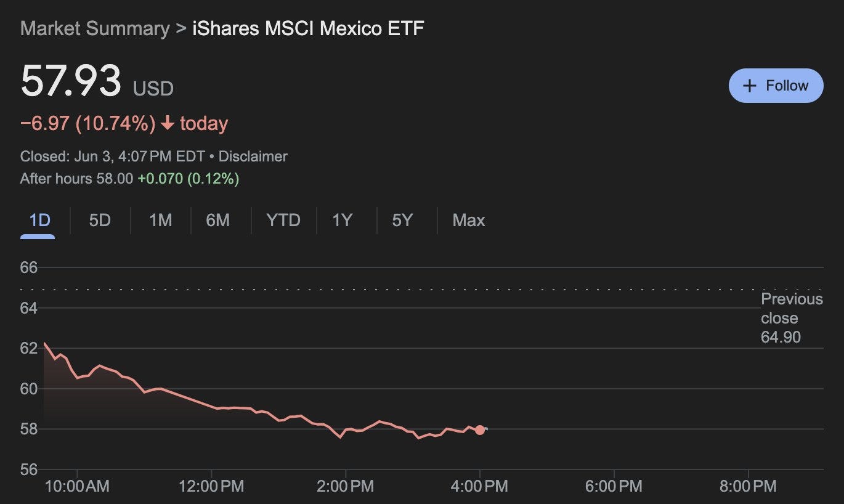Click the closing price dot on chart
The width and height of the screenshot is (844, 504).
479,430
